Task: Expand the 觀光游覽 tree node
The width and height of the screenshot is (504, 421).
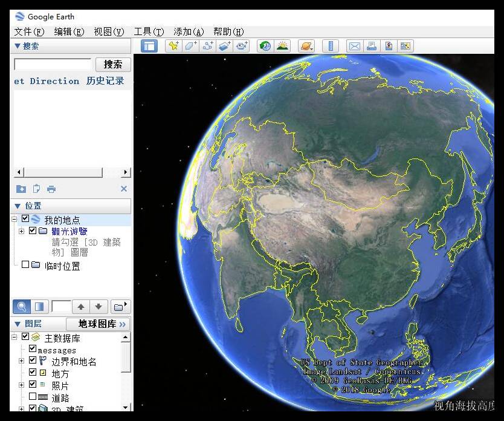Action: (22, 231)
